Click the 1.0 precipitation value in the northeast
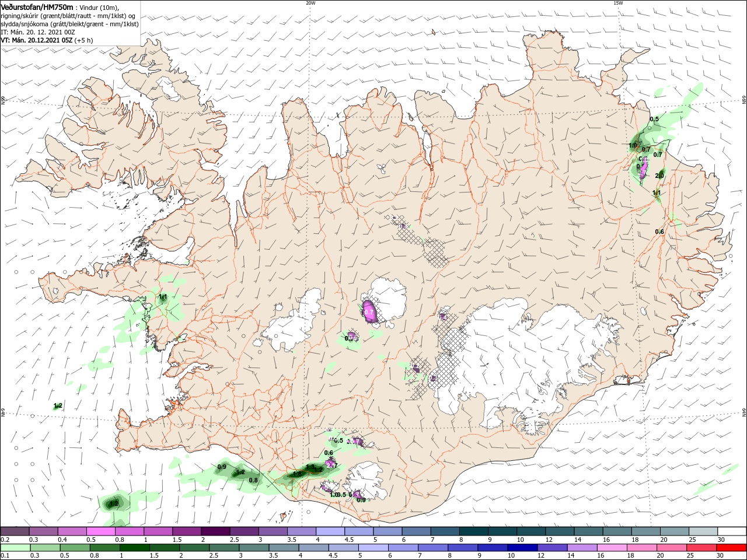Image resolution: width=747 pixels, height=560 pixels. click(x=633, y=145)
